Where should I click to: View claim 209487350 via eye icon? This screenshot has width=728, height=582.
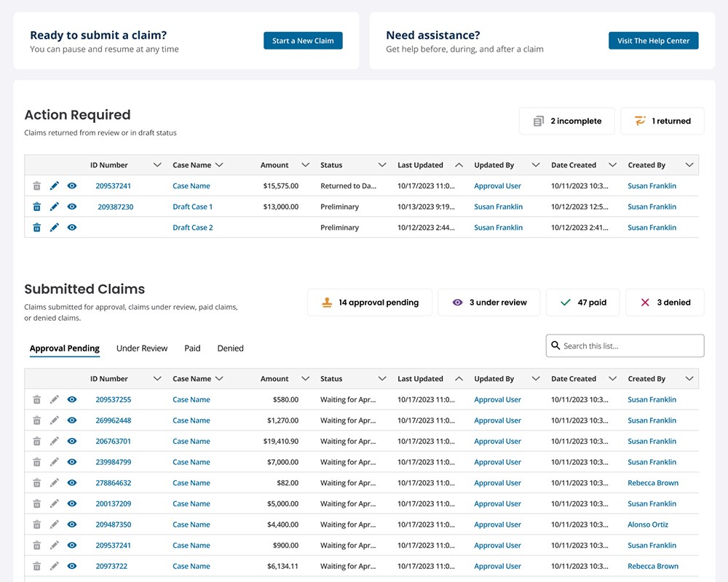tap(72, 525)
